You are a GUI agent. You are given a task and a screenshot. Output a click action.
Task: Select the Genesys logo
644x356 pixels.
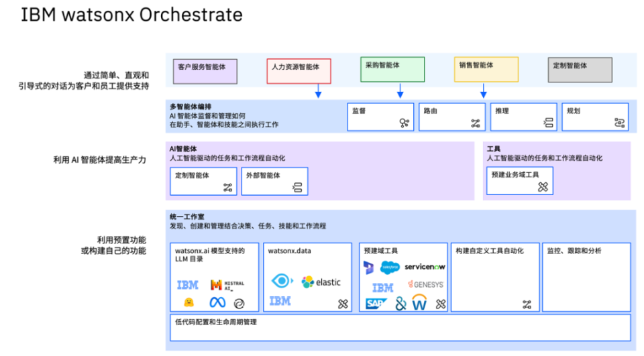425,284
